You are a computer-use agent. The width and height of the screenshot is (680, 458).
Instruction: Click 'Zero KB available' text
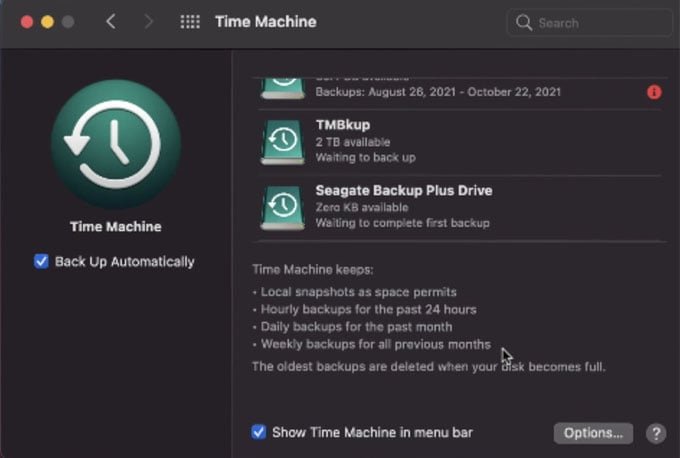click(362, 207)
